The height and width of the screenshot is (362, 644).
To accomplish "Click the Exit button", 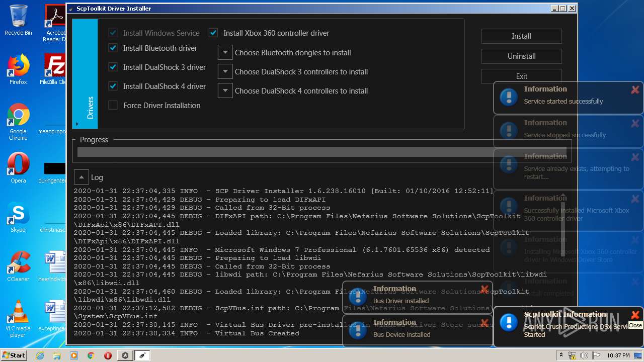I will [521, 76].
